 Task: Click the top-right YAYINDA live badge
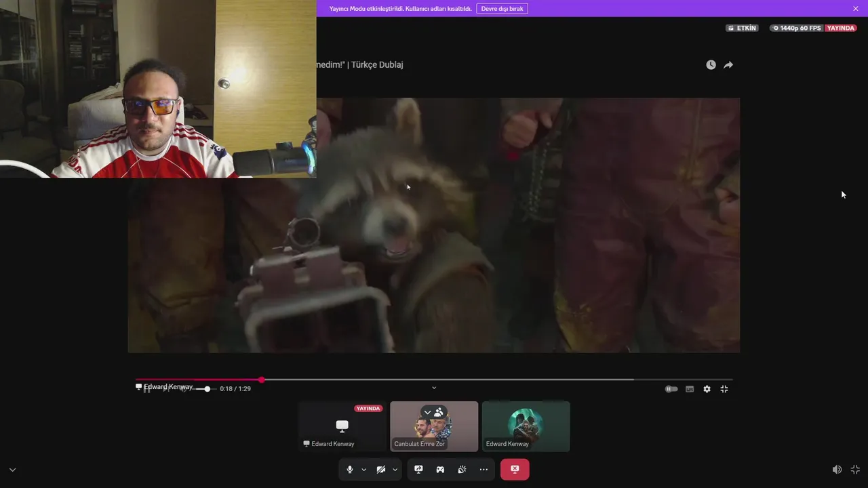coord(841,28)
